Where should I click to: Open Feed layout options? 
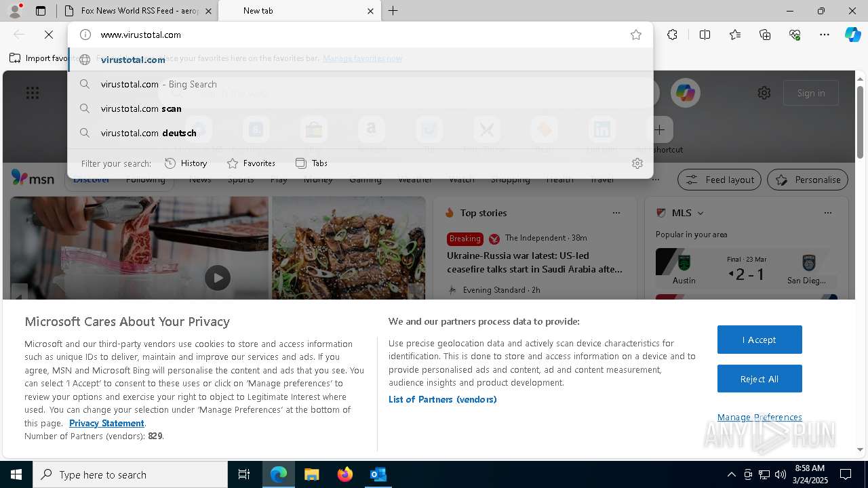point(719,180)
